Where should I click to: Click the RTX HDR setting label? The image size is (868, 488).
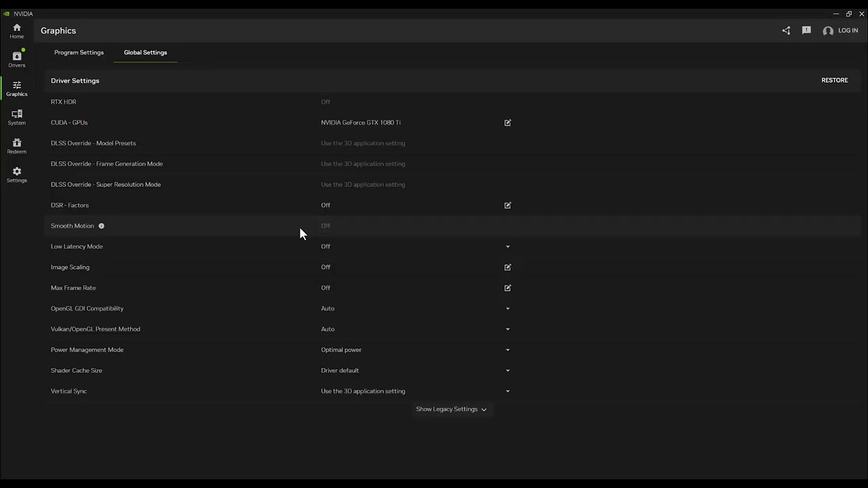point(63,102)
